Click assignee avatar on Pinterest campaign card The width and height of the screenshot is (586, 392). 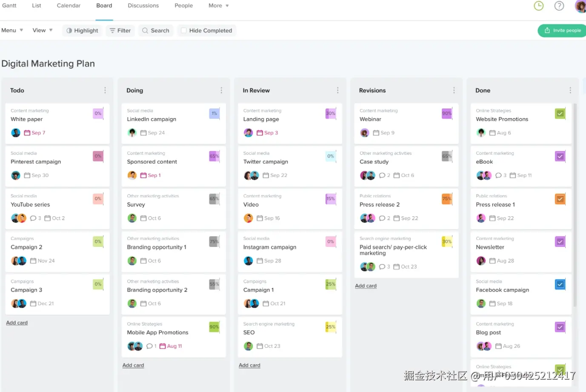coord(16,175)
